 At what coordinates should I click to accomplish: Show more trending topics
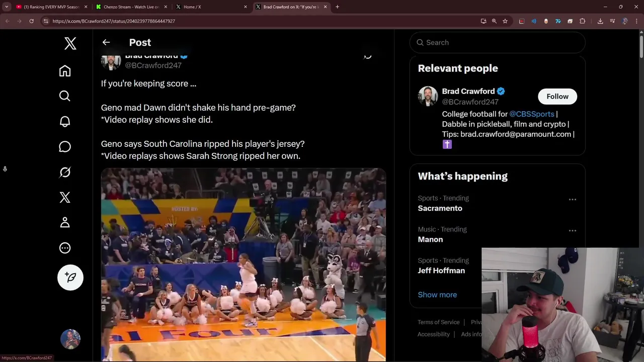point(437,295)
